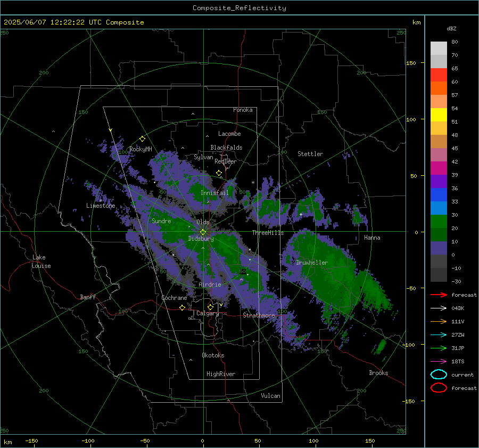
Task: Click the 31JP legend label
Action: 458,348
